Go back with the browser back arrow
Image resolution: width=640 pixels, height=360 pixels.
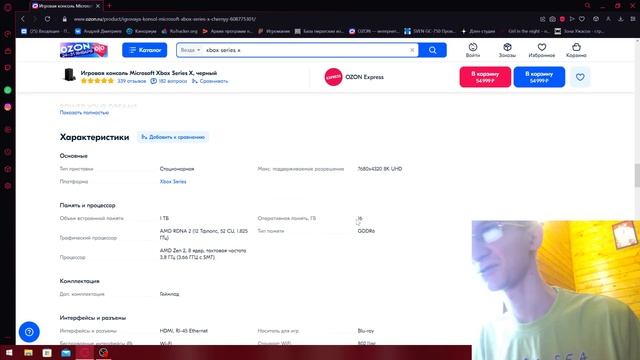tap(23, 19)
